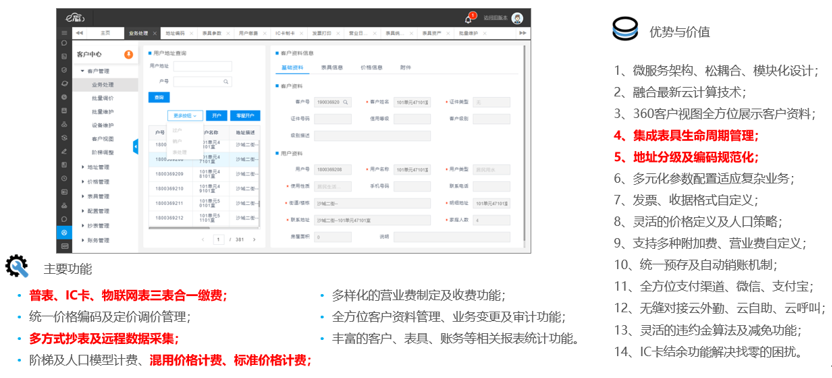832x378 pixels.
Task: Click the cloud logo in the header
Action: click(76, 18)
